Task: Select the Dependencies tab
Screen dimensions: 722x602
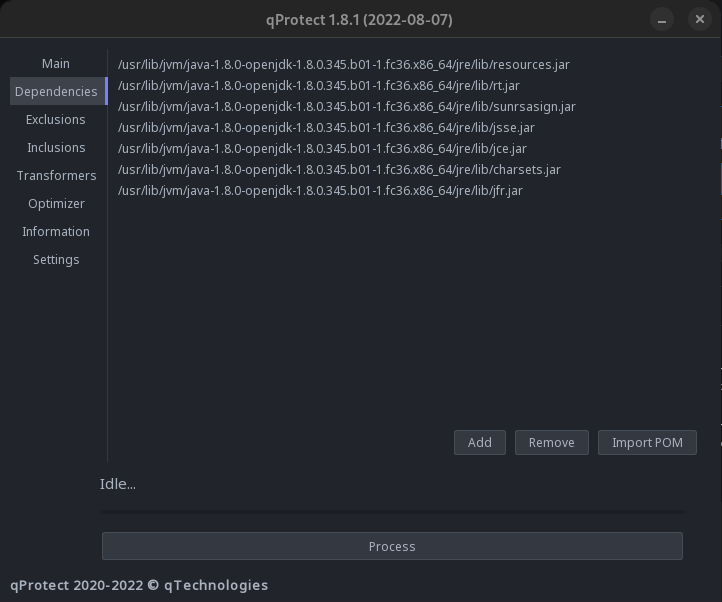Action: (x=56, y=91)
